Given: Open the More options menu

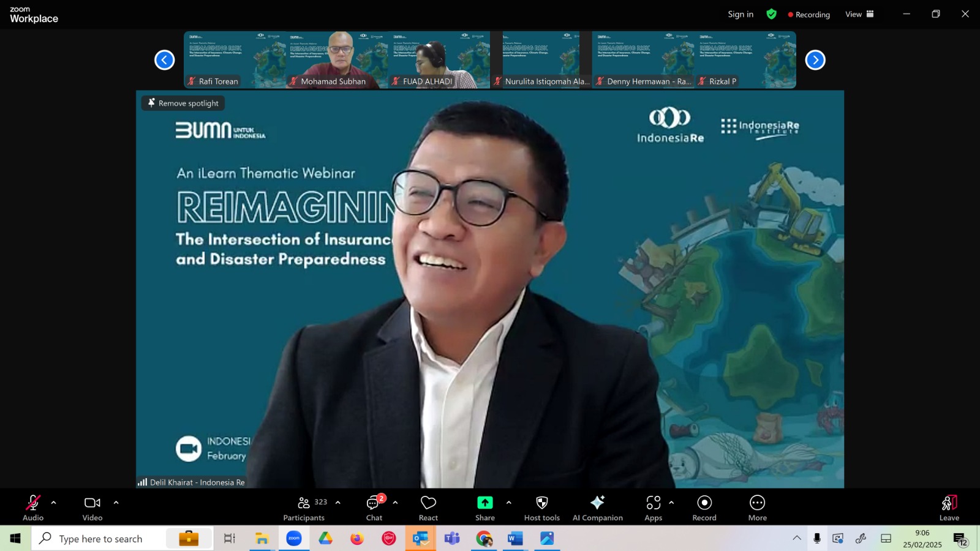Looking at the screenshot, I should tap(758, 508).
